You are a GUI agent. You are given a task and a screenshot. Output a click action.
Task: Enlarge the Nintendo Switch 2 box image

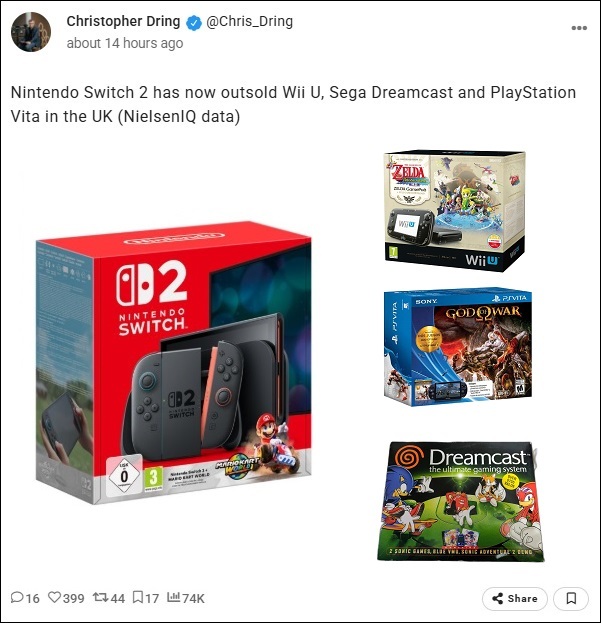[x=174, y=362]
